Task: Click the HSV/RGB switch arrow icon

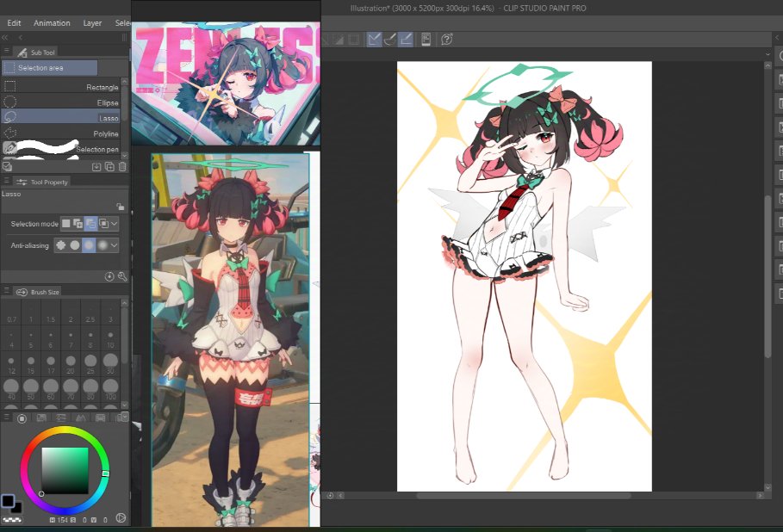Action: [x=121, y=518]
